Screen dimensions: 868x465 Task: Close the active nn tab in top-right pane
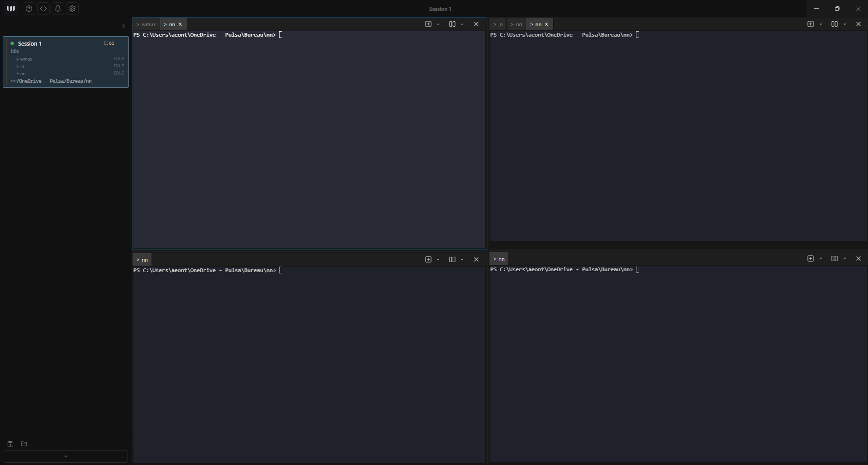[x=546, y=24]
